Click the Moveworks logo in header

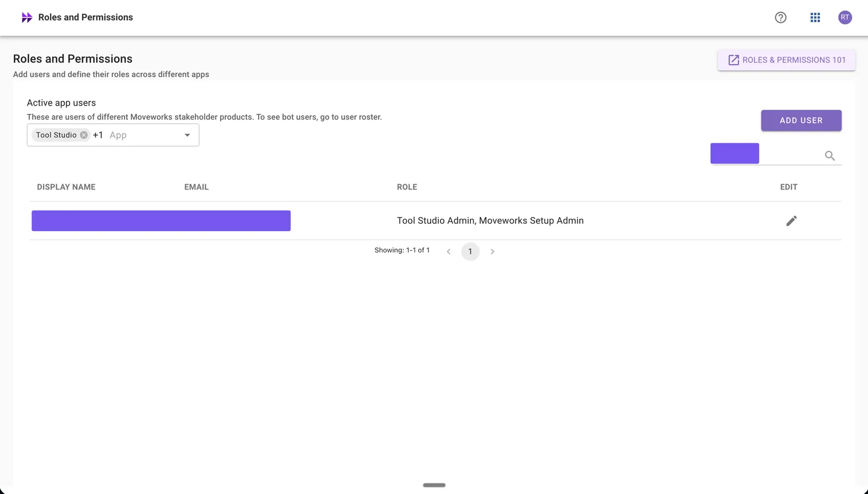coord(27,17)
